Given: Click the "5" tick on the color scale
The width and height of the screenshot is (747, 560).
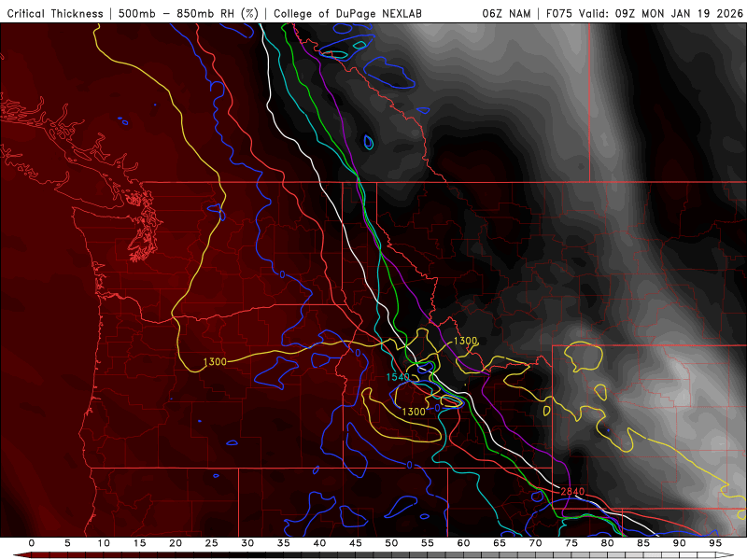Looking at the screenshot, I should (x=67, y=543).
